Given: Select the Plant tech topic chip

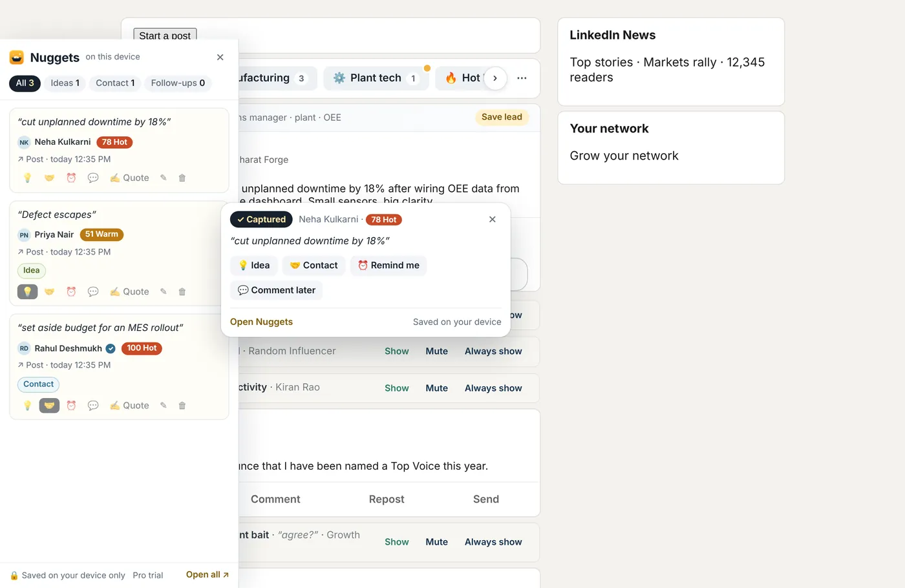Looking at the screenshot, I should pos(376,78).
